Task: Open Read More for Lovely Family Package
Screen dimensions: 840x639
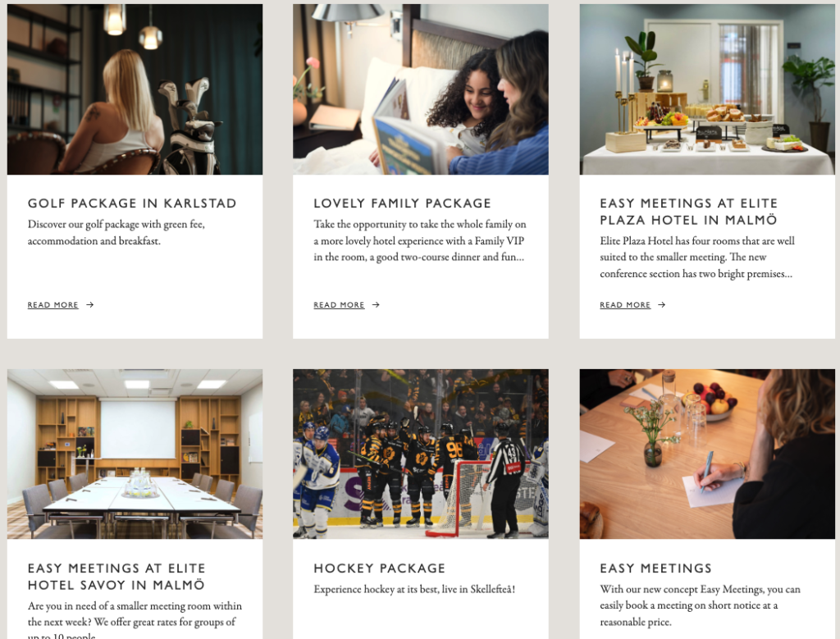Action: coord(339,305)
